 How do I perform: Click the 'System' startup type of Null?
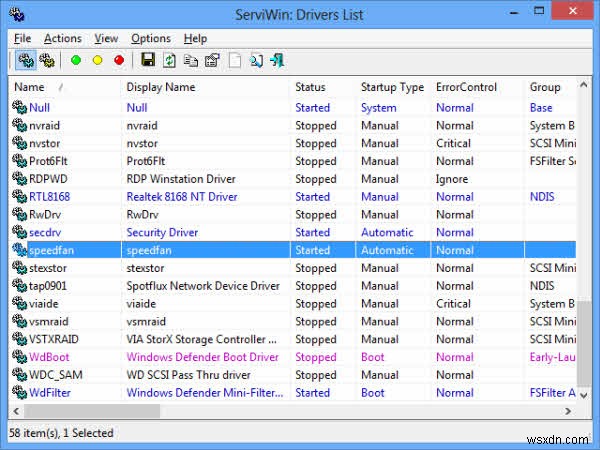378,108
